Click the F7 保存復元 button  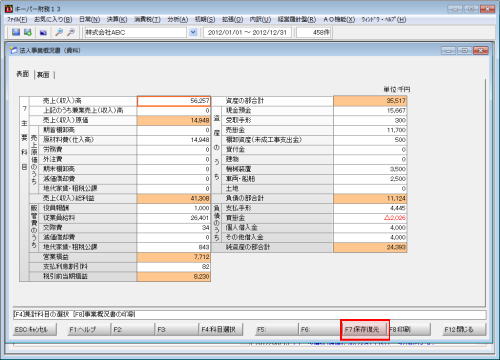click(x=365, y=330)
